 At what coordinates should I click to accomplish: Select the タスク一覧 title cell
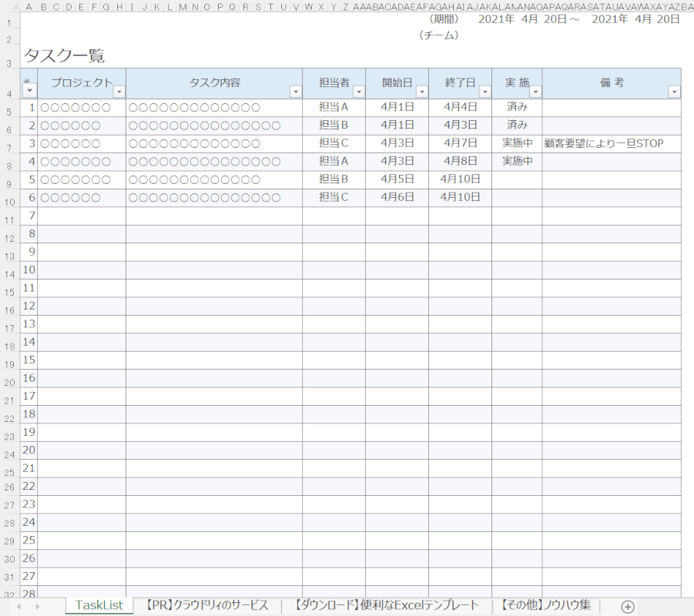point(64,56)
